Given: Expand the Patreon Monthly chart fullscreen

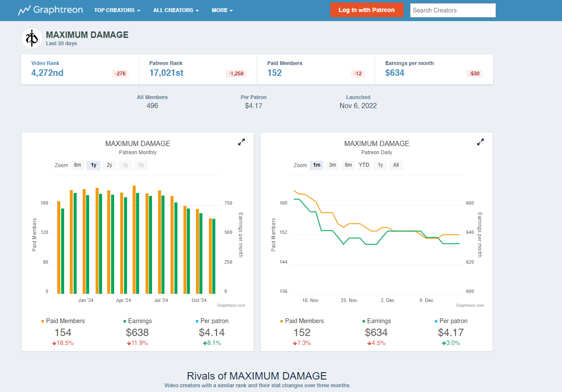Looking at the screenshot, I should [x=242, y=142].
